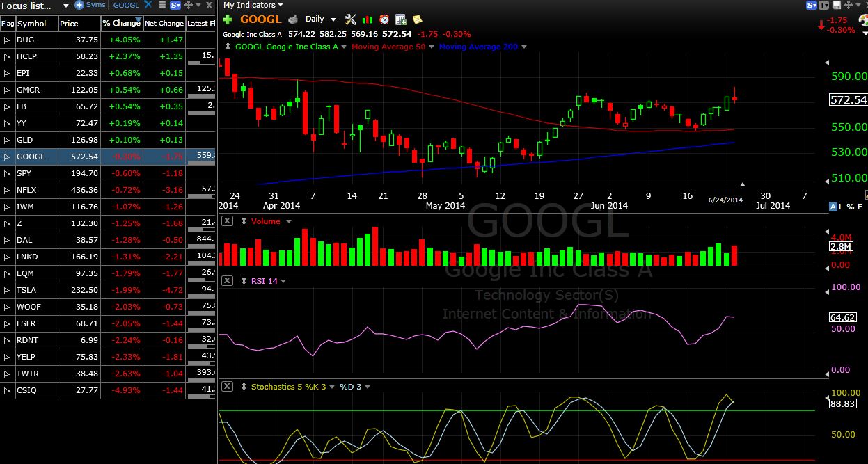Select the YELP symbol
Screen dimensions: 868x464
point(27,357)
